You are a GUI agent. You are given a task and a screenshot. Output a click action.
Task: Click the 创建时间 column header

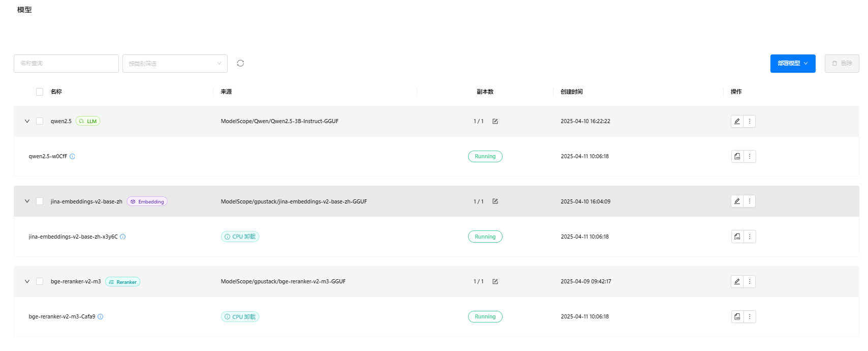coord(572,92)
